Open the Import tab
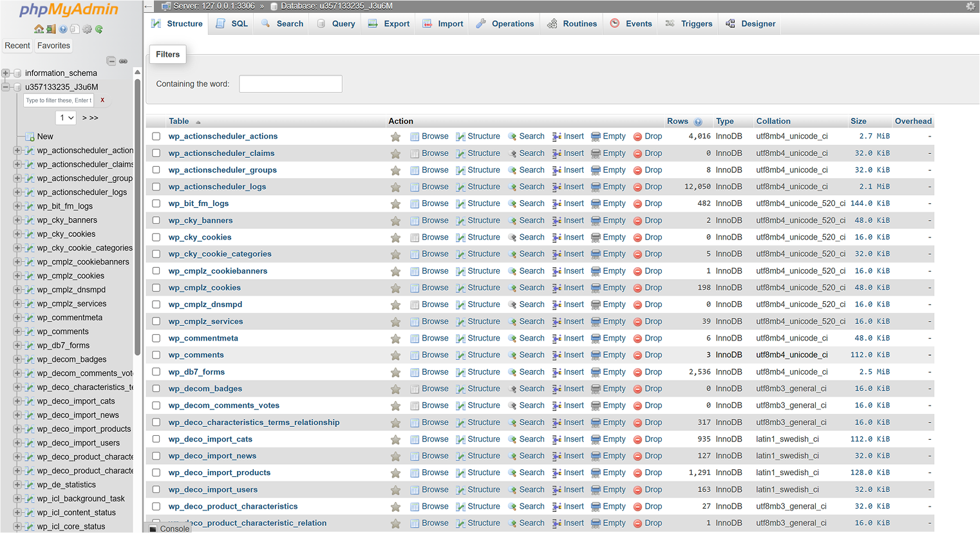The image size is (980, 533). click(443, 24)
